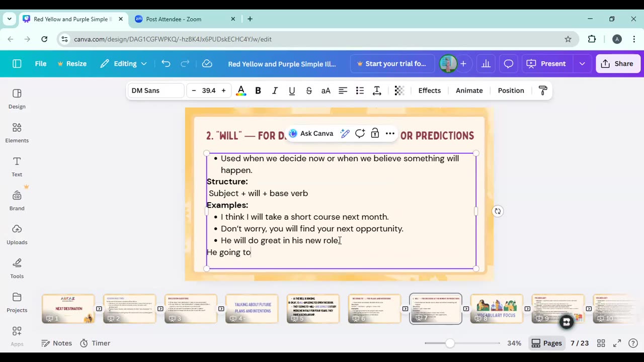Toggle bulleted list formatting
Viewport: 644px width, 362px height.
coord(360,90)
